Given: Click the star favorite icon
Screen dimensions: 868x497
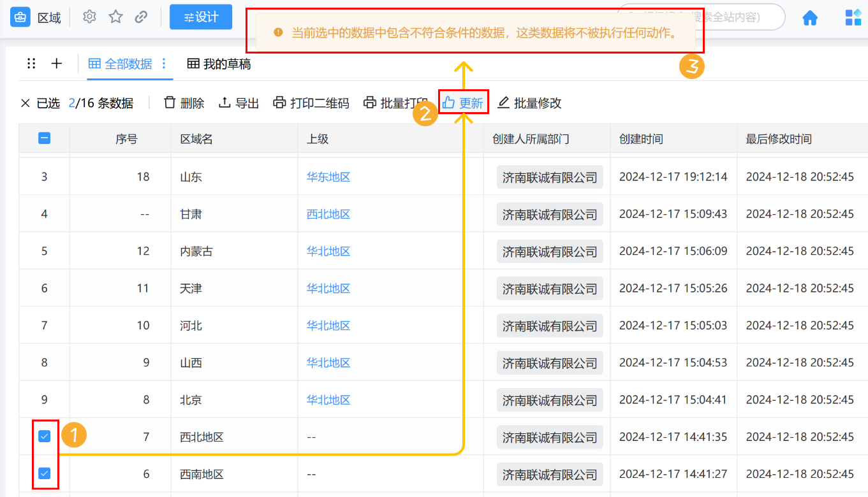Looking at the screenshot, I should [x=115, y=17].
